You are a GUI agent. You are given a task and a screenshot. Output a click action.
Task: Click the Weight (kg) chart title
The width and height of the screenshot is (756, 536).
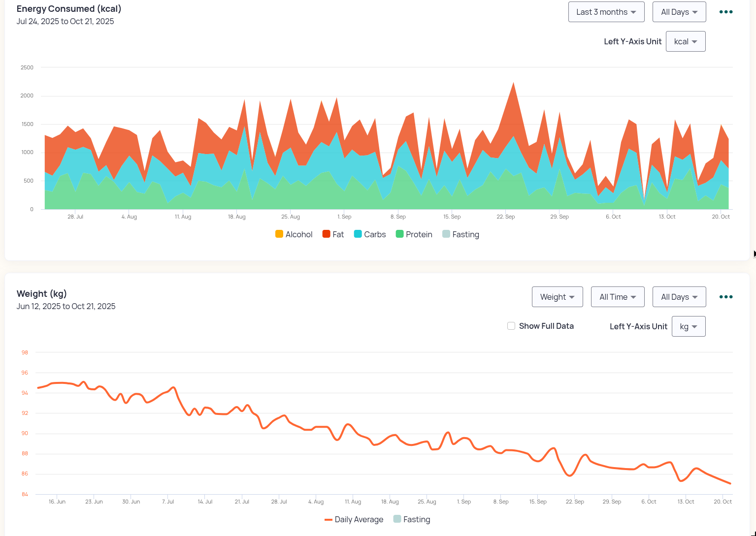pyautogui.click(x=42, y=294)
